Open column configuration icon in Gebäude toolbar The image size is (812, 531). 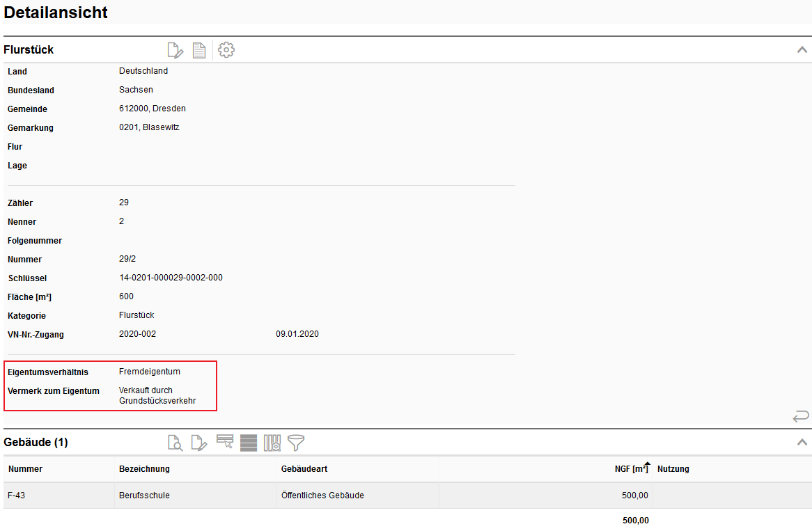coord(272,443)
